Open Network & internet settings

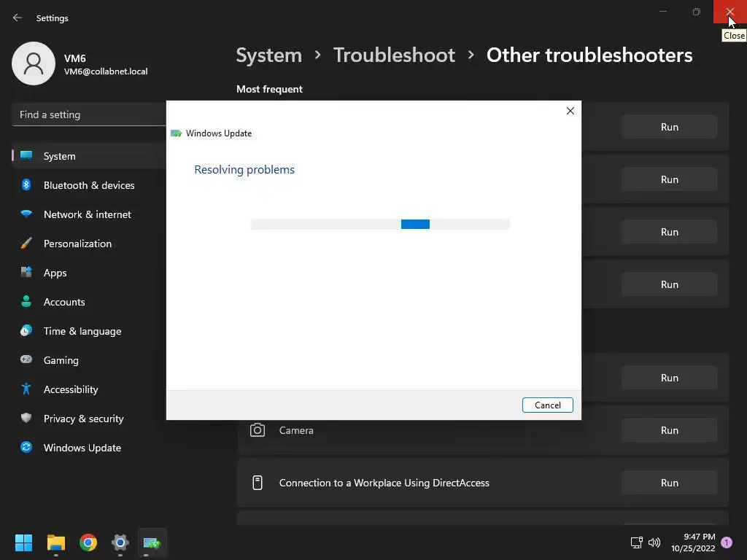pos(89,214)
